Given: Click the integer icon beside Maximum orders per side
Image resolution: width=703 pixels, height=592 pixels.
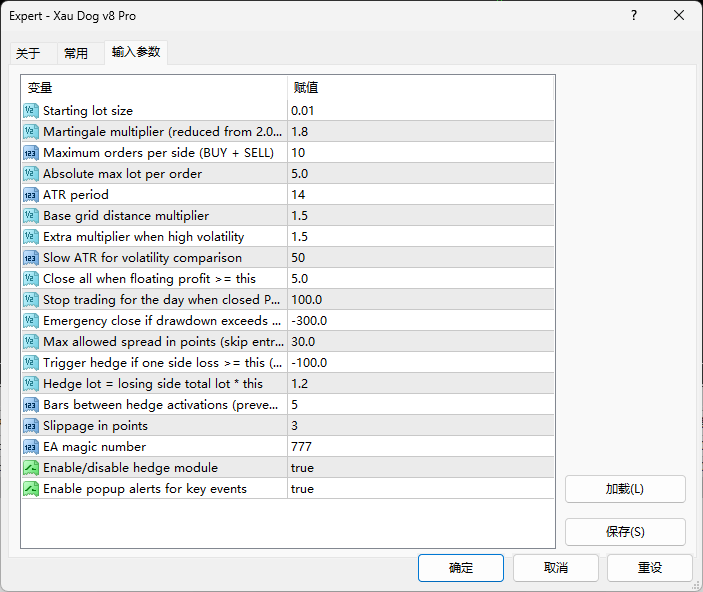Looking at the screenshot, I should [x=31, y=153].
